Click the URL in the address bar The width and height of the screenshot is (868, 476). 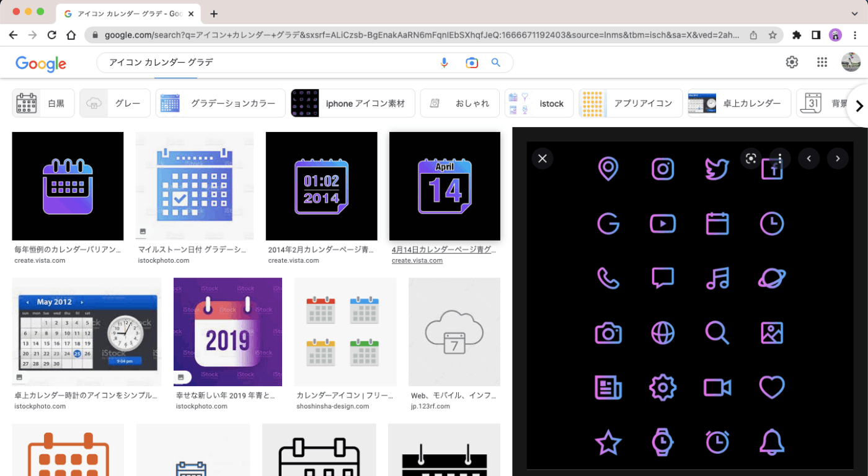[422, 35]
